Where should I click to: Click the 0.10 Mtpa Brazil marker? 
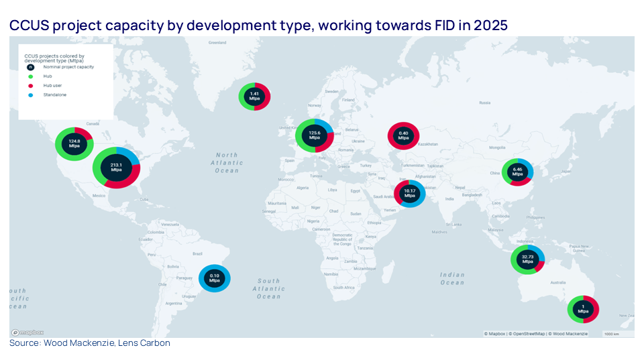pyautogui.click(x=215, y=278)
